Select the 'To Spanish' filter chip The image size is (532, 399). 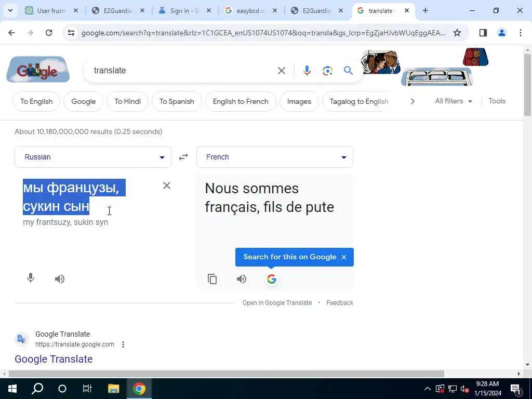(x=177, y=101)
